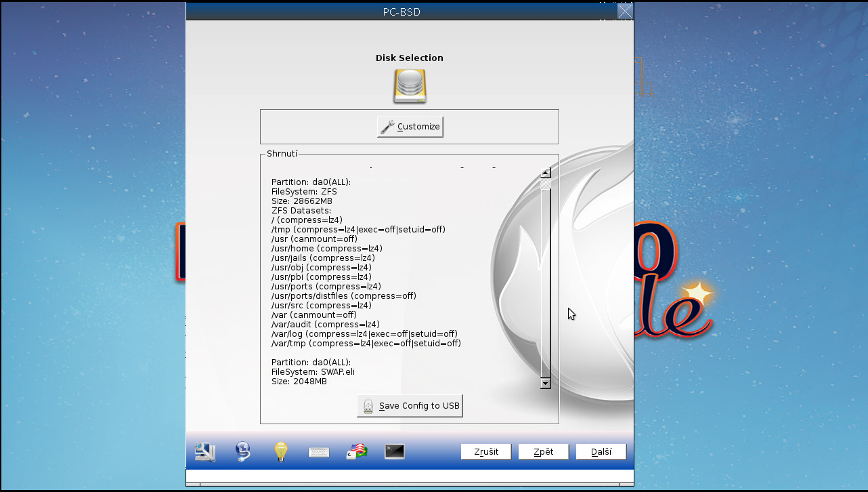Click the scrollbar up arrow in summary
This screenshot has width=868, height=492.
click(545, 172)
